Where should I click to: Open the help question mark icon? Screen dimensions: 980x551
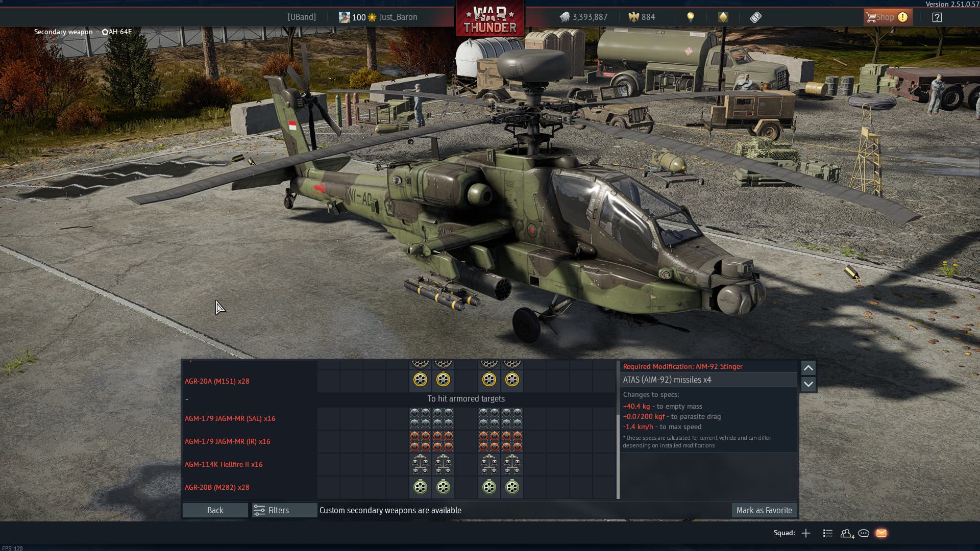937,17
